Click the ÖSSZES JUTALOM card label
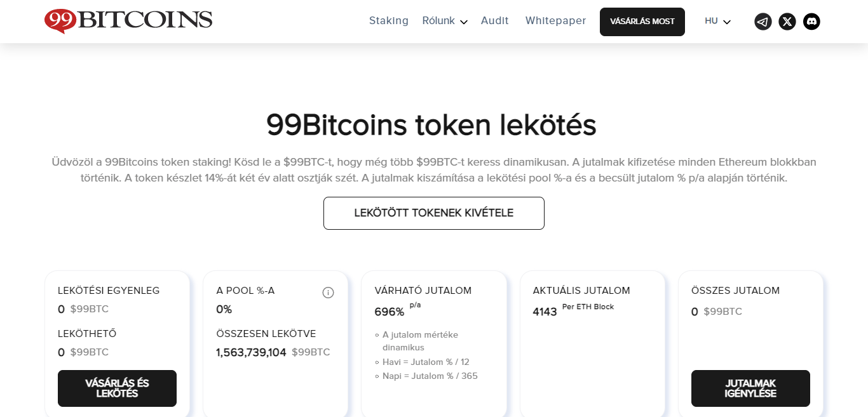The image size is (868, 417). point(735,291)
